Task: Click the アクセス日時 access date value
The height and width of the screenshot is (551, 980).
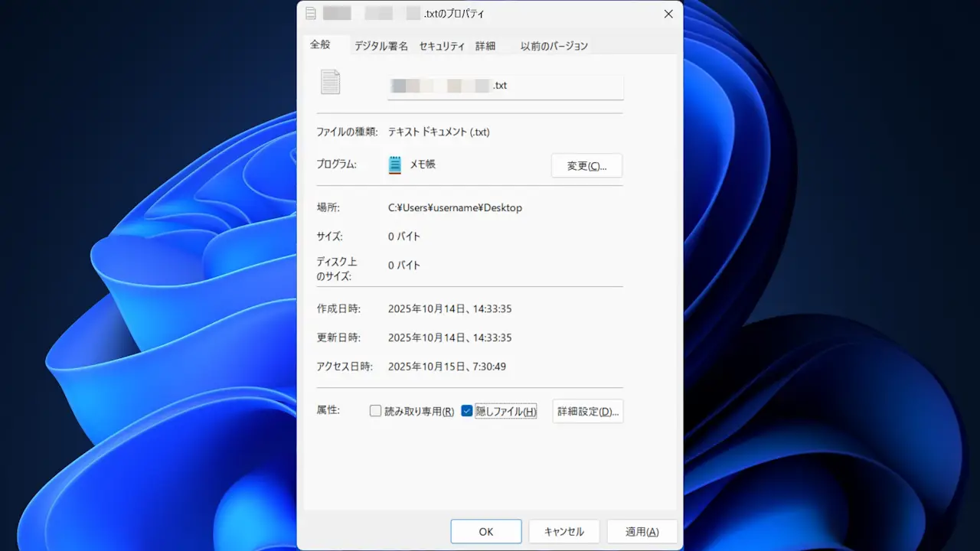Action: pos(446,367)
